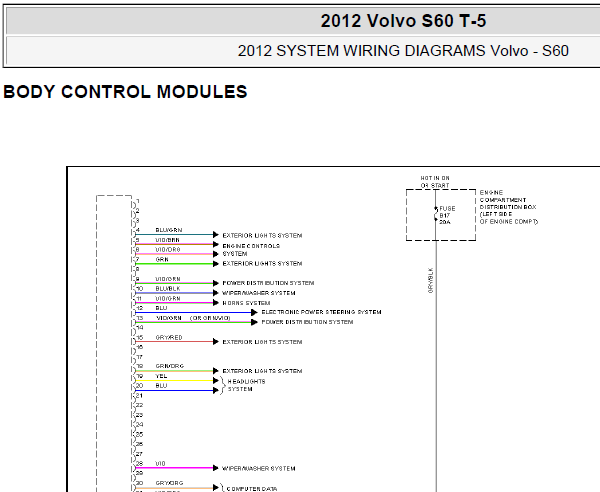The width and height of the screenshot is (600, 492).
Task: Click 'EXTERIOR LIGHTS SYSTEM' on the GRN wire
Action: click(x=262, y=264)
